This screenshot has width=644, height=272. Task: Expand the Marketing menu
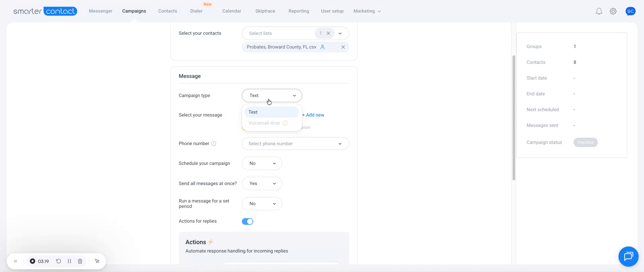367,11
